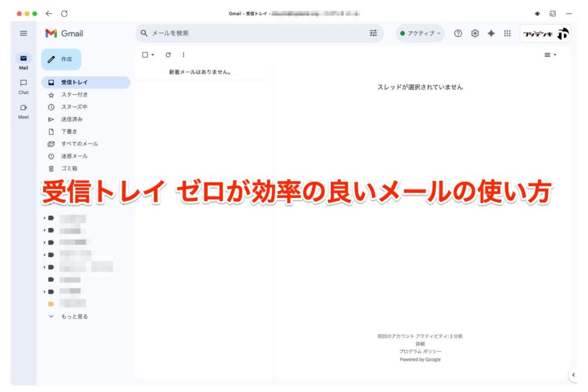Open the 受信トレイ inbox folder
This screenshot has width=588, height=392.
tap(86, 83)
